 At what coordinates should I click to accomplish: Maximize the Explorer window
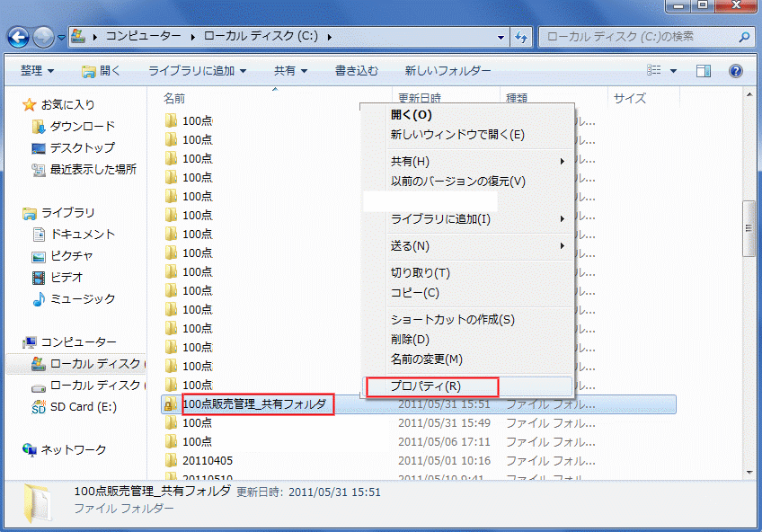click(x=703, y=5)
